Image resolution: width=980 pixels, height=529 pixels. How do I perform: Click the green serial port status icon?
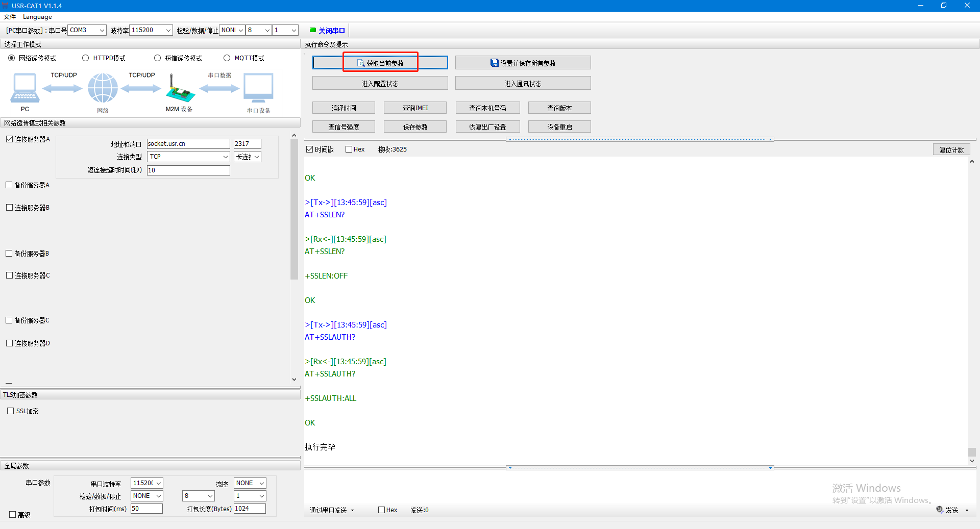(x=312, y=30)
